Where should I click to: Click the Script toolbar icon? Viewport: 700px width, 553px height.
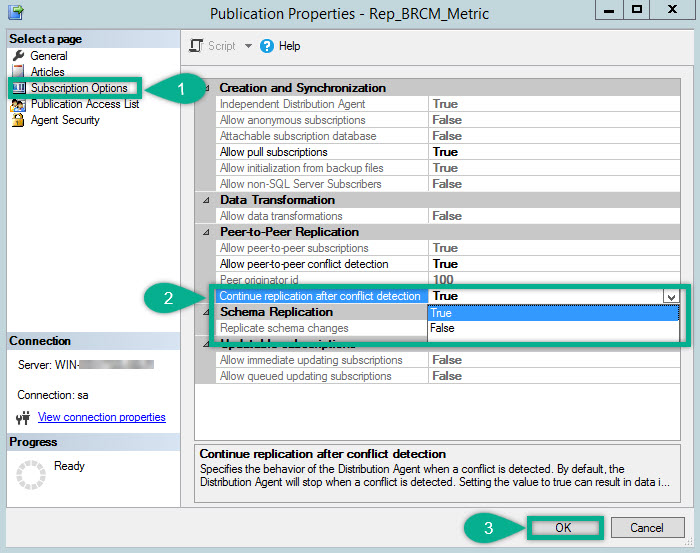[x=196, y=46]
